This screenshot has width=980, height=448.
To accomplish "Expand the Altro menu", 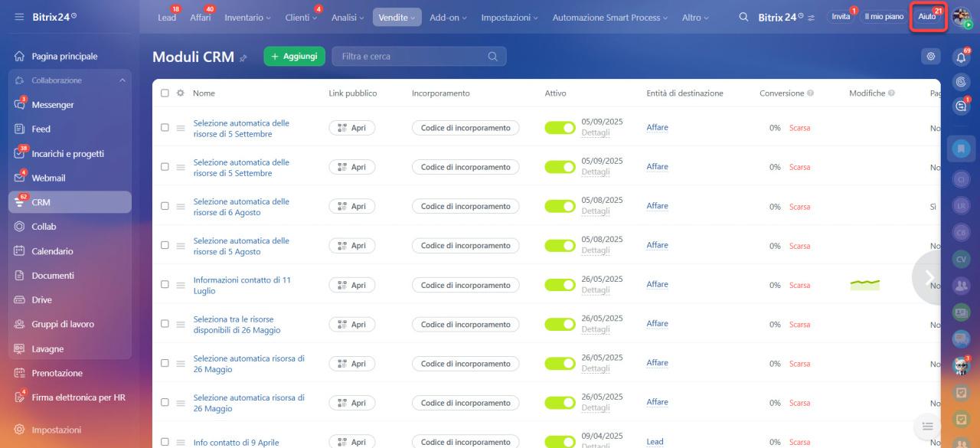I will coord(695,17).
